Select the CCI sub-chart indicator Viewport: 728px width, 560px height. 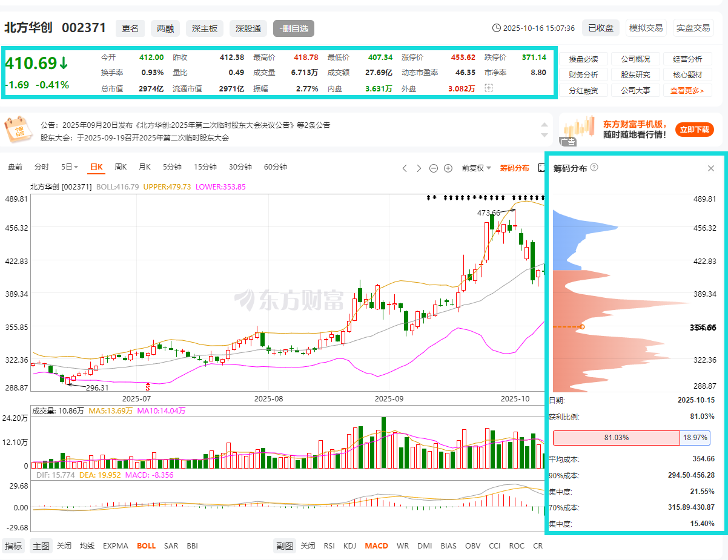pos(495,545)
